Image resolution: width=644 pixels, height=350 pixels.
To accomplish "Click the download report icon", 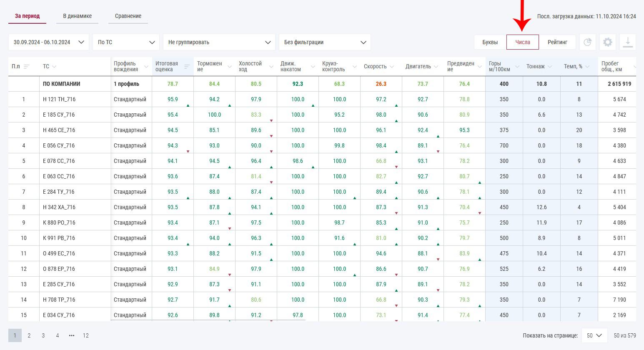I will point(628,42).
